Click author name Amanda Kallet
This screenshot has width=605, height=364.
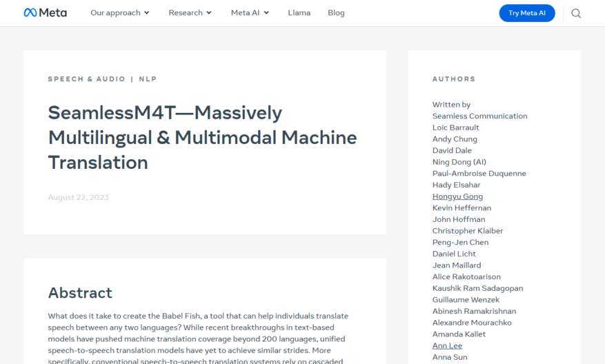pyautogui.click(x=459, y=334)
